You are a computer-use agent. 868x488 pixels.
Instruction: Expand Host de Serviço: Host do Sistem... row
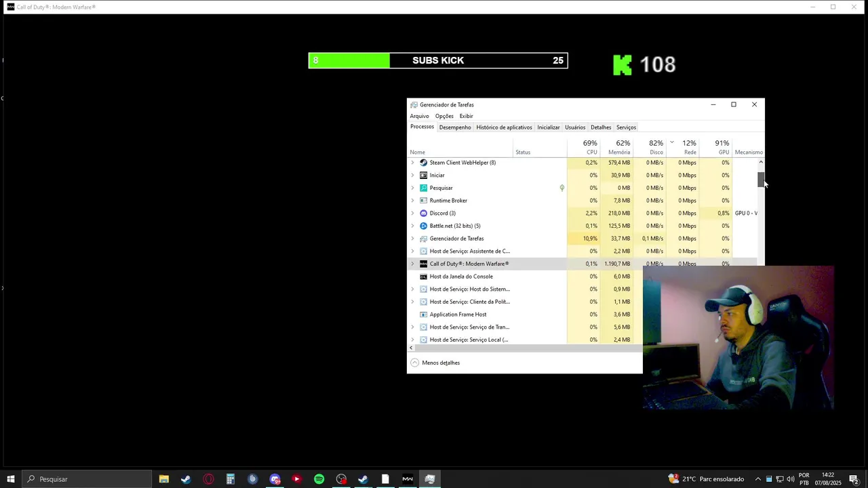[412, 289]
